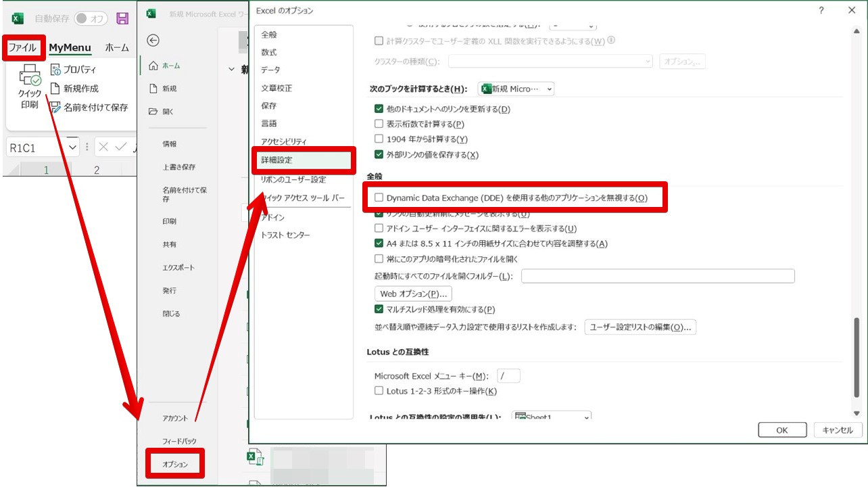Open Home (ホーム) in the backstage sidebar
The height and width of the screenshot is (487, 868).
(x=164, y=66)
